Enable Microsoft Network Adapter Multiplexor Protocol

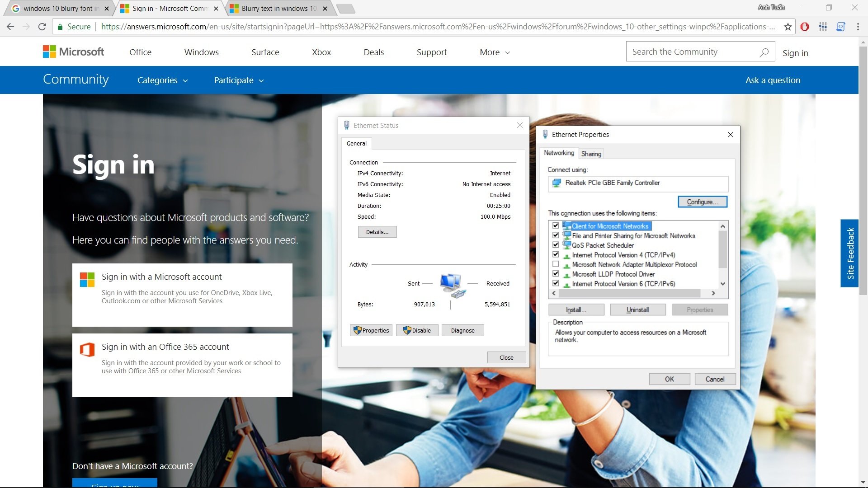click(x=556, y=264)
